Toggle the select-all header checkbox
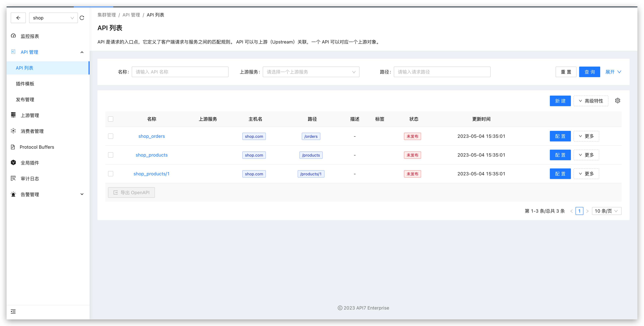Image resolution: width=644 pixels, height=326 pixels. (110, 119)
